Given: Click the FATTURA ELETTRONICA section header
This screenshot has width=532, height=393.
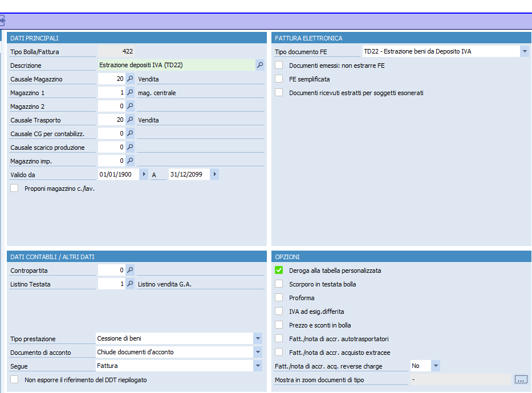Looking at the screenshot, I should click(401, 38).
